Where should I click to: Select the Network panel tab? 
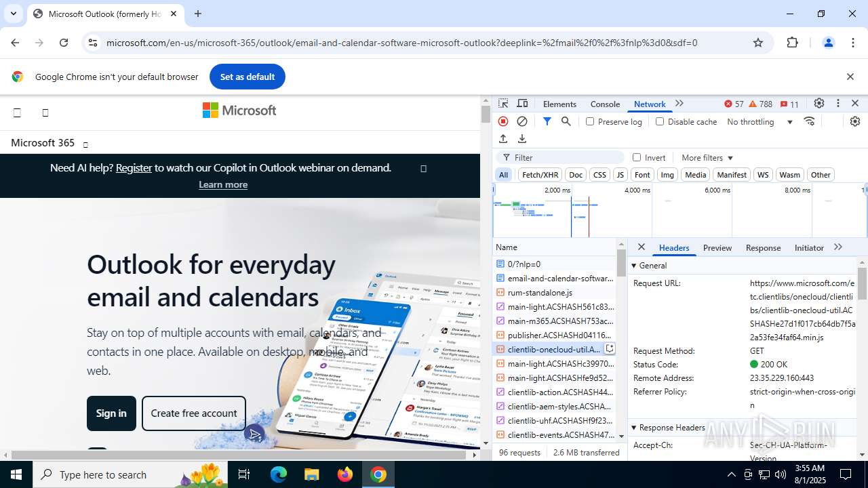pyautogui.click(x=650, y=104)
